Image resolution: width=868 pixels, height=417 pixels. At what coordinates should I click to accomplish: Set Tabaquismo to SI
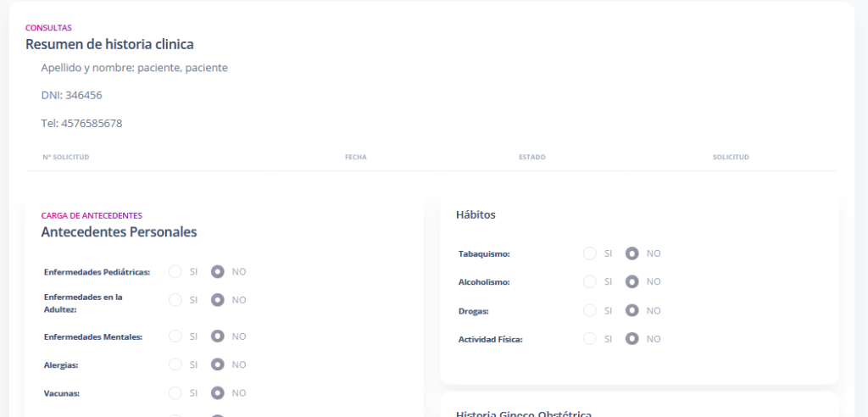point(590,253)
